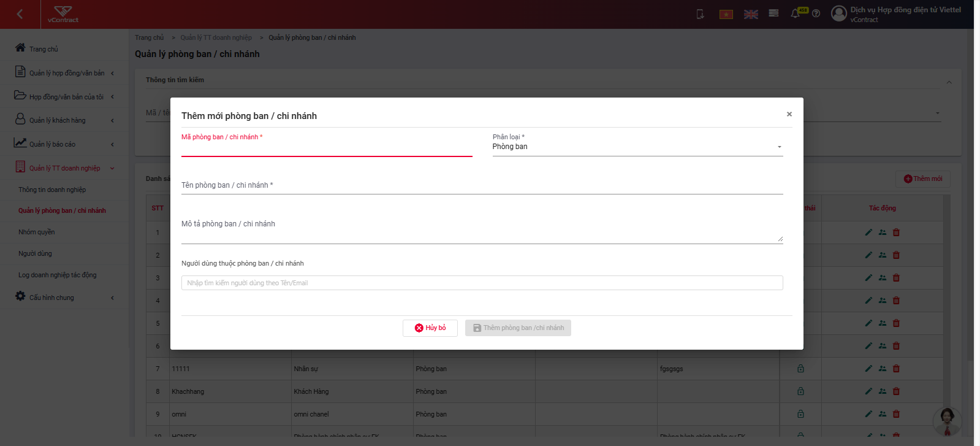Open the notifications bell icon
The height and width of the screenshot is (446, 980).
pos(795,13)
